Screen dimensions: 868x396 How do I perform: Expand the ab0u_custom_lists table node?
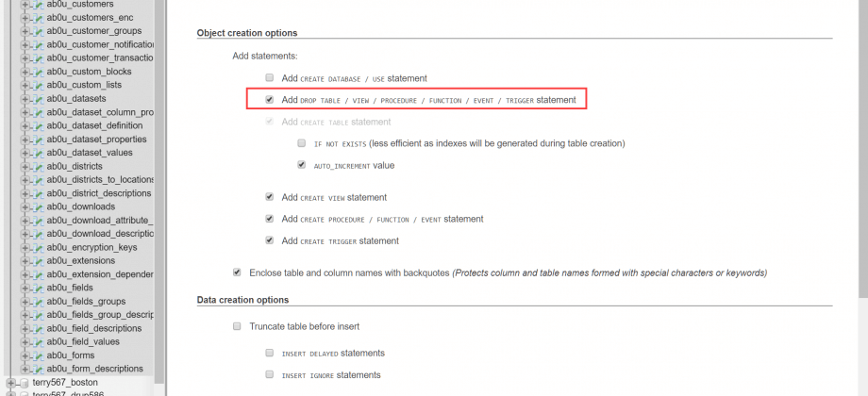point(25,85)
